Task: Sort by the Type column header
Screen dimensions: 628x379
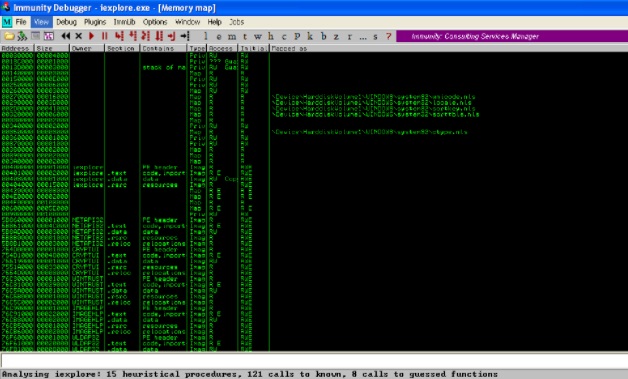Action: [197, 48]
